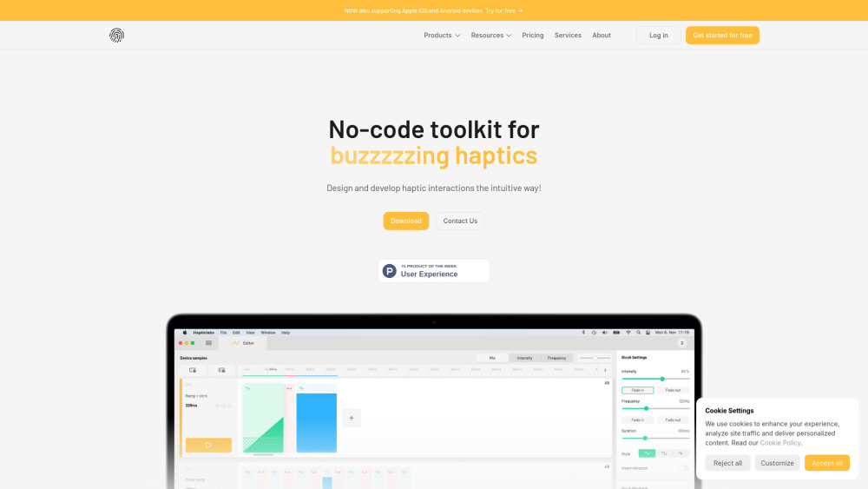868x489 pixels.
Task: Click the Editor tab waveform icon
Action: (x=235, y=343)
